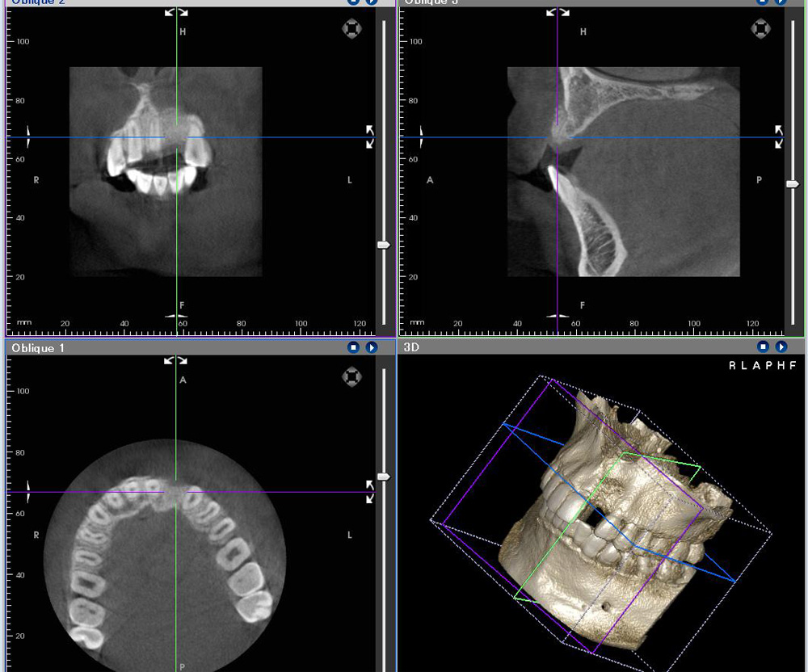
Task: Click the four-way pan icon in Oblique 2 view
Action: pyautogui.click(x=351, y=29)
